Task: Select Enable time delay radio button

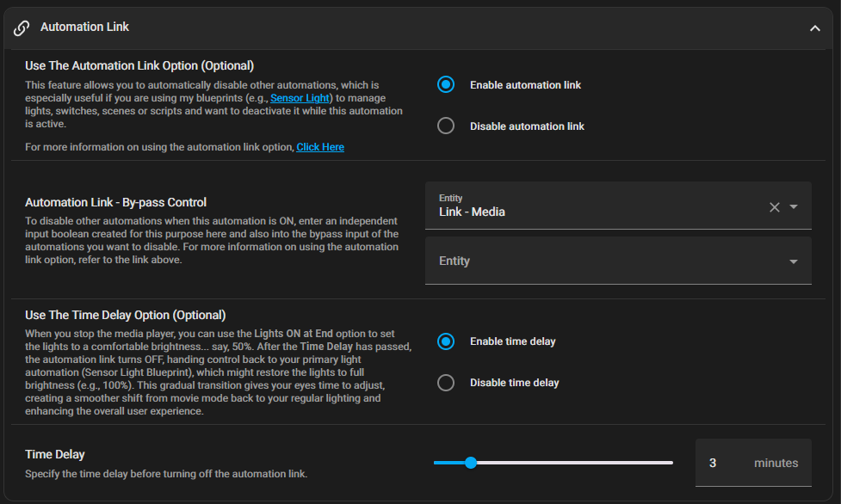Action: click(446, 341)
